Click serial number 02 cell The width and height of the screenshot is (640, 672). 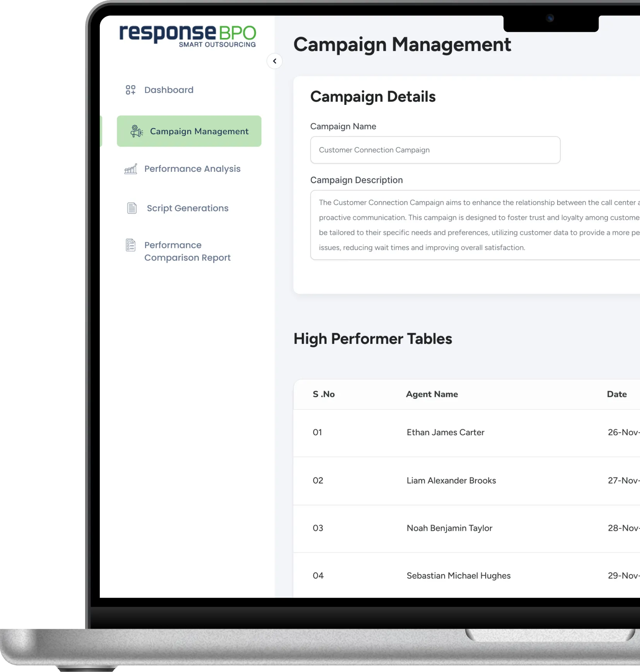pos(318,480)
